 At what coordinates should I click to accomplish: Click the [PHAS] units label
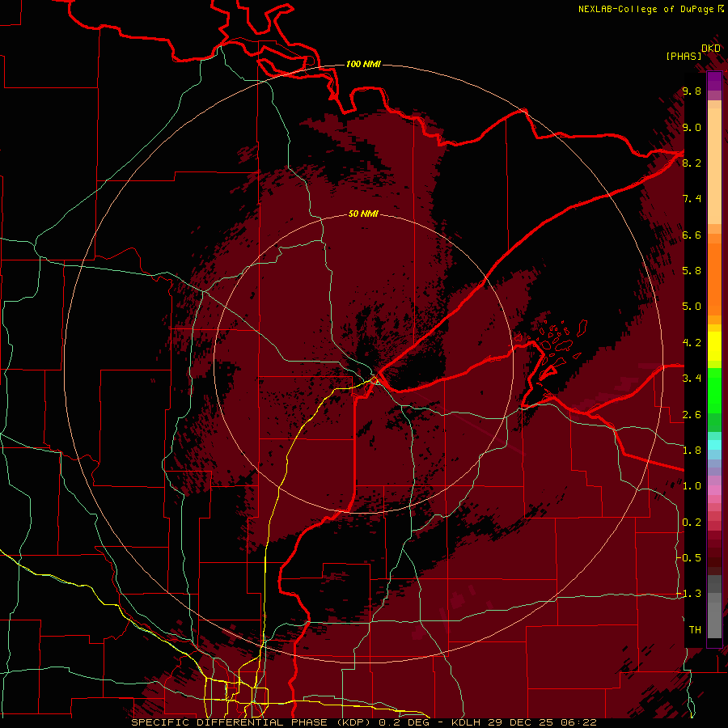click(684, 57)
